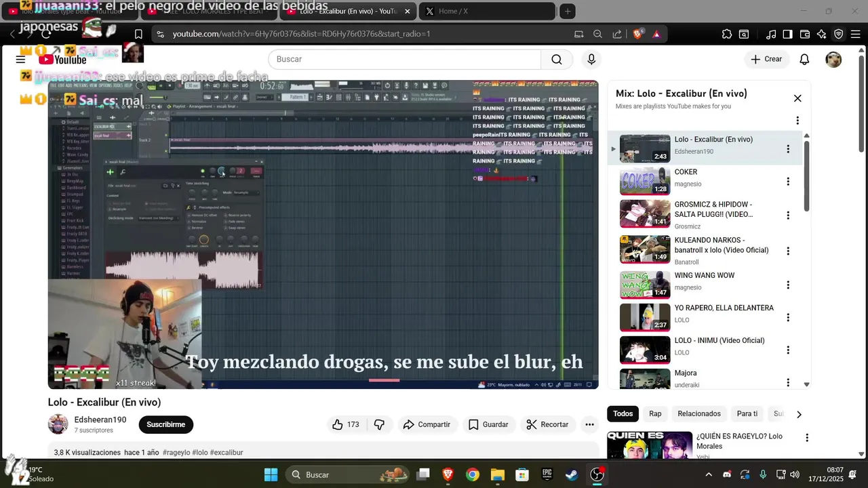The height and width of the screenshot is (488, 868).
Task: Play GROSMICZ & HIPIDOW - SALTA PLUGG thumbnail
Action: [x=645, y=214]
